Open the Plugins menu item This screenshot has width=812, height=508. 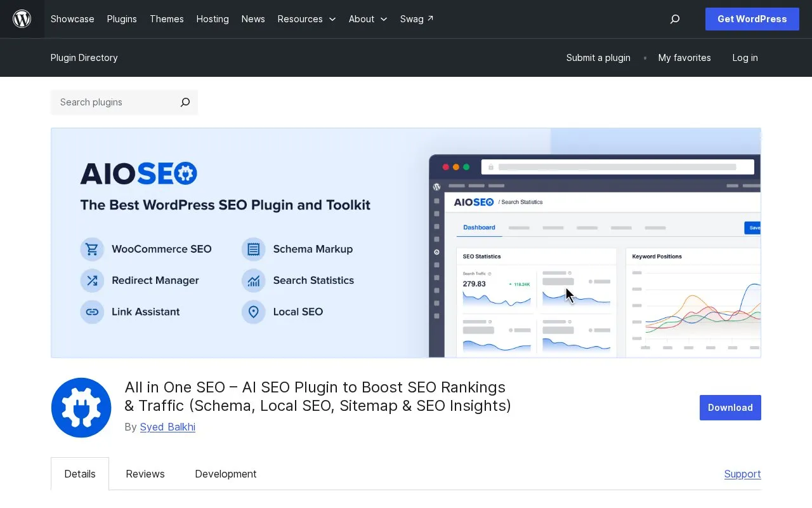point(122,19)
